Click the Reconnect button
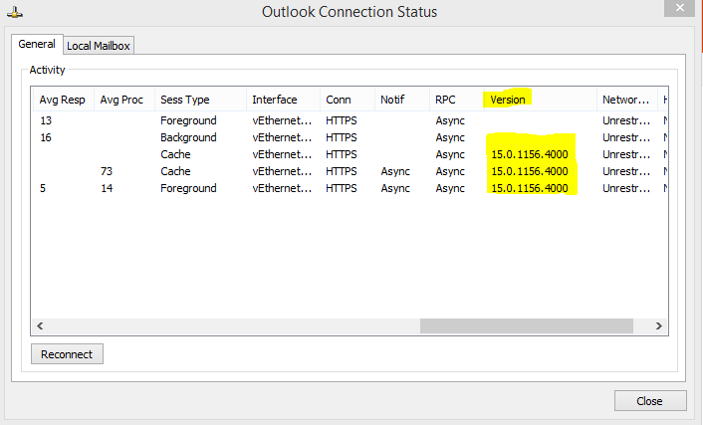The height and width of the screenshot is (425, 703). coord(67,354)
